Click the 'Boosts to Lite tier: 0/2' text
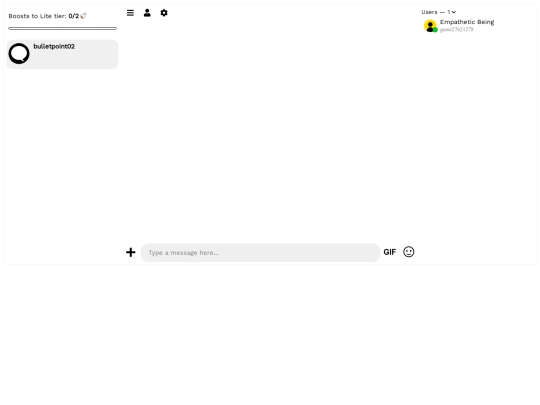Viewport: 540px width, 405px height. point(44,16)
